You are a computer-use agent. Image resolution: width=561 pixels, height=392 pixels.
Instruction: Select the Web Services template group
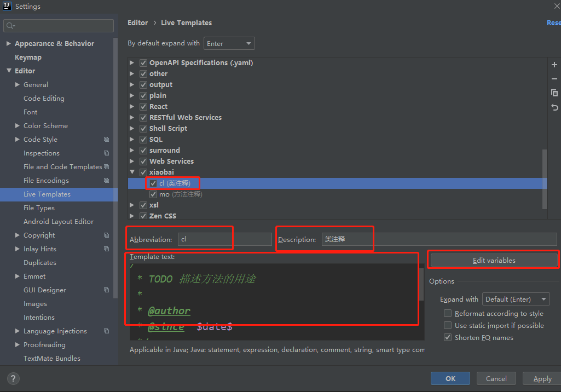171,162
